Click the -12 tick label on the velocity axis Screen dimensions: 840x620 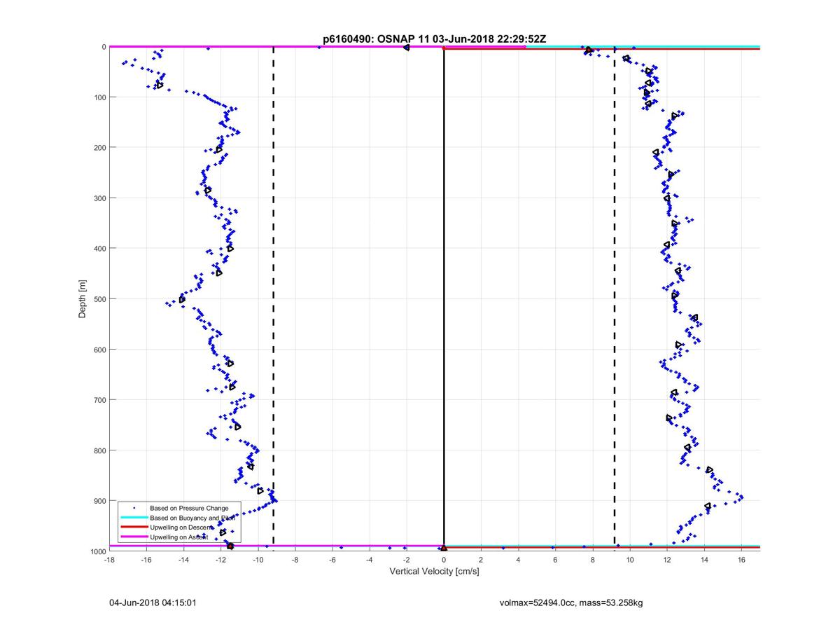(x=220, y=560)
